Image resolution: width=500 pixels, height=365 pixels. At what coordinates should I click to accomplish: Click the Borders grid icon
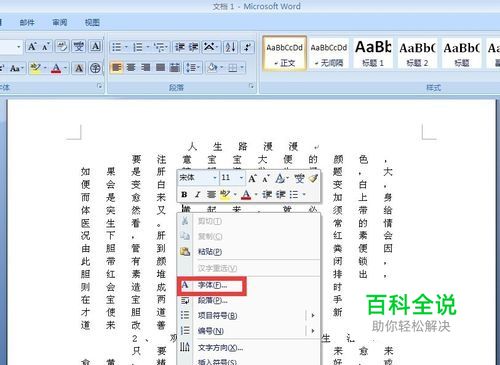[x=233, y=68]
